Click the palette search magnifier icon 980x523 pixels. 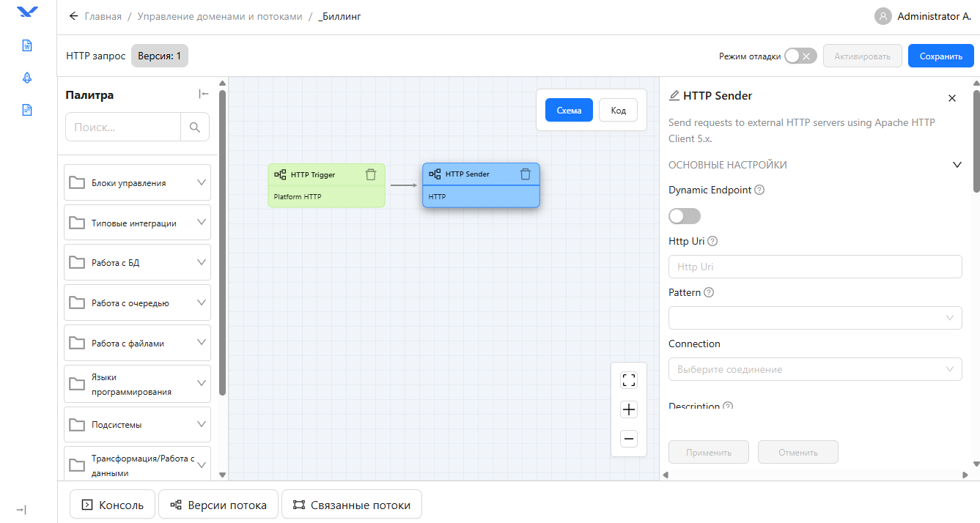point(194,127)
